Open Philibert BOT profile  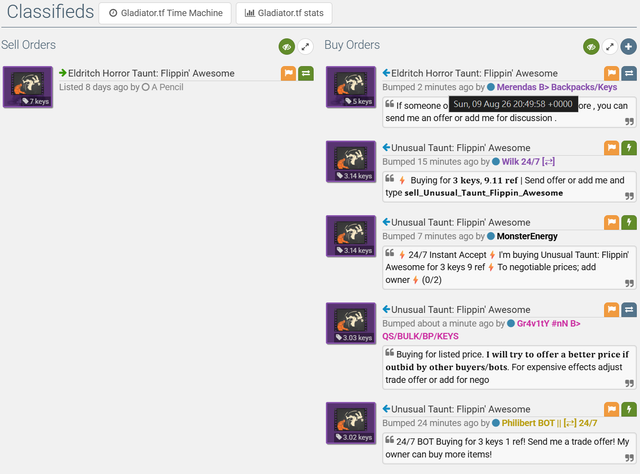click(549, 423)
